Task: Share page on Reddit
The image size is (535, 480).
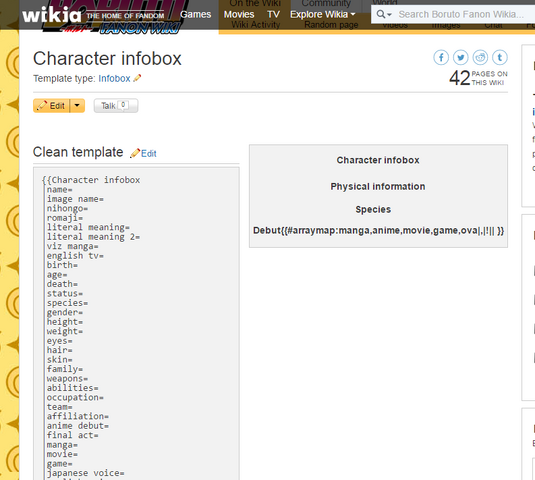Action: (480, 57)
